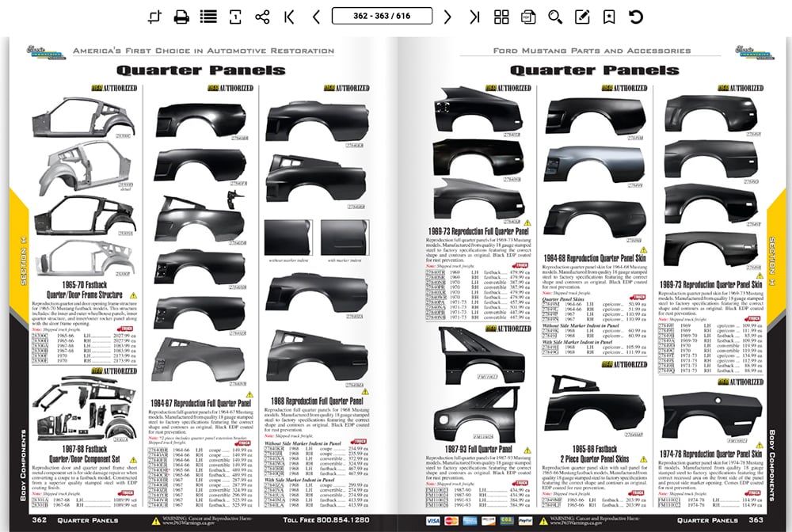Click the left page Quarter Panels title
792x532 pixels.
(201, 70)
